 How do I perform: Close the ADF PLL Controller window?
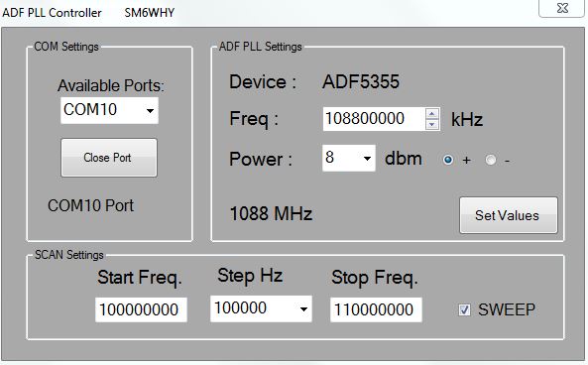point(561,8)
